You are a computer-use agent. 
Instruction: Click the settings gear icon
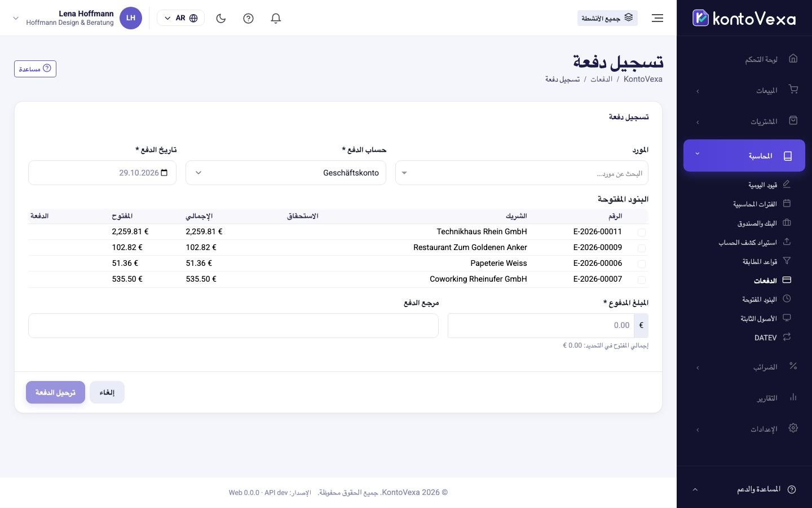click(x=793, y=428)
